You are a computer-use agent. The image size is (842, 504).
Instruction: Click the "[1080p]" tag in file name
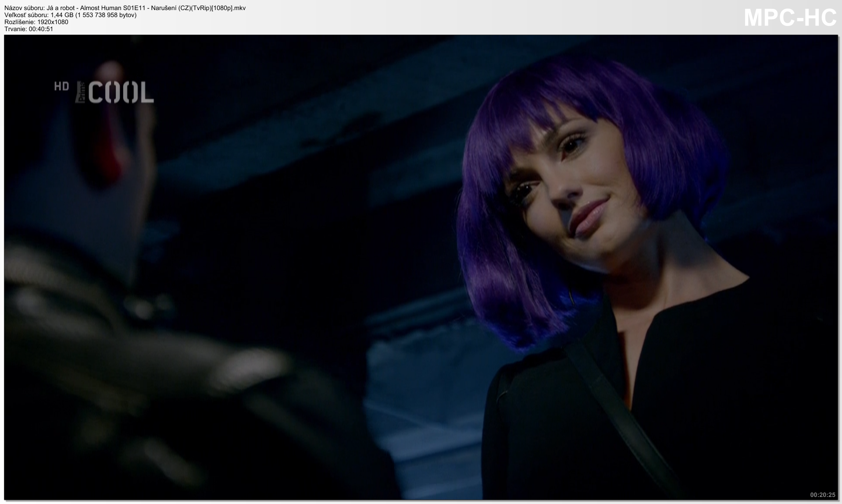point(221,8)
